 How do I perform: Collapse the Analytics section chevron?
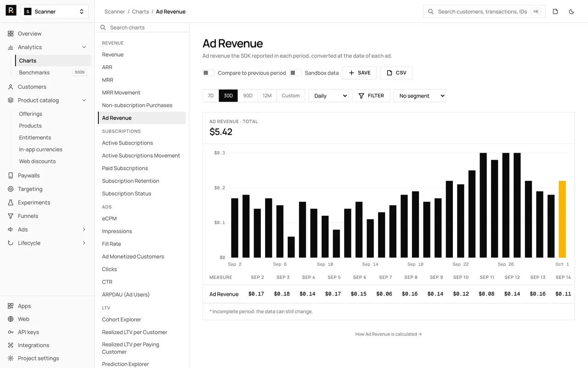(84, 47)
